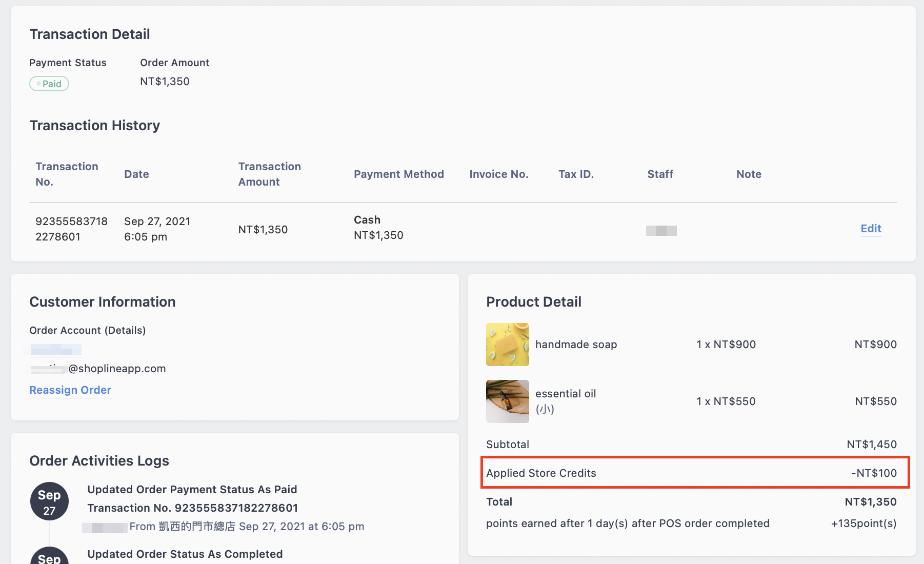This screenshot has width=924, height=564.
Task: Click the Sep 27, 2021 6:05 pm date cell
Action: pos(157,229)
